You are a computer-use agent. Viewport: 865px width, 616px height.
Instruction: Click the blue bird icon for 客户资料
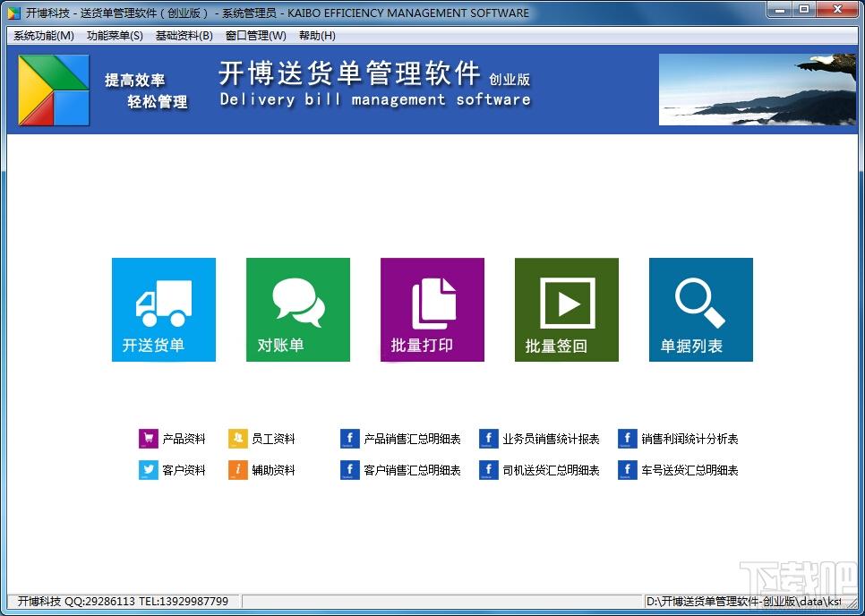[x=149, y=470]
